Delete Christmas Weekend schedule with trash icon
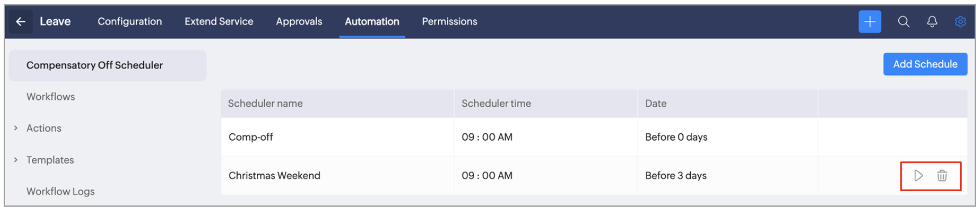 942,176
